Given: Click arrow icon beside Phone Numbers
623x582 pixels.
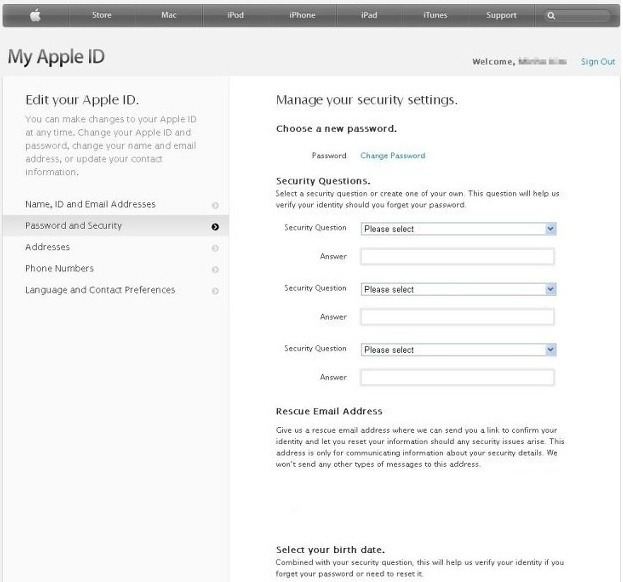Looking at the screenshot, I should [215, 270].
